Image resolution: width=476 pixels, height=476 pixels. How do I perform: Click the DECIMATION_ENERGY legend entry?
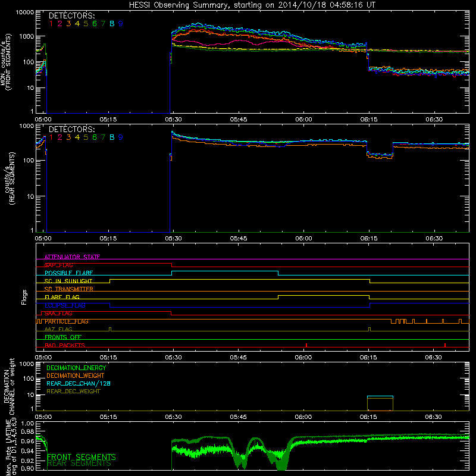point(76,368)
